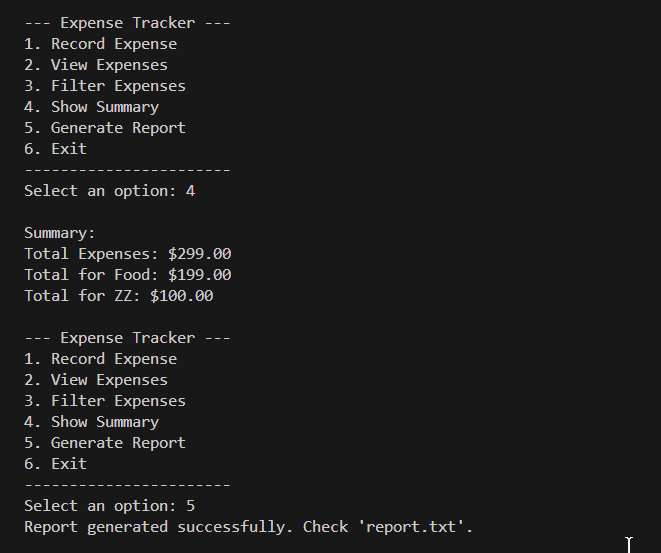Click the typed option 4 prompt line
Viewport: 661px width, 553px height.
click(109, 191)
